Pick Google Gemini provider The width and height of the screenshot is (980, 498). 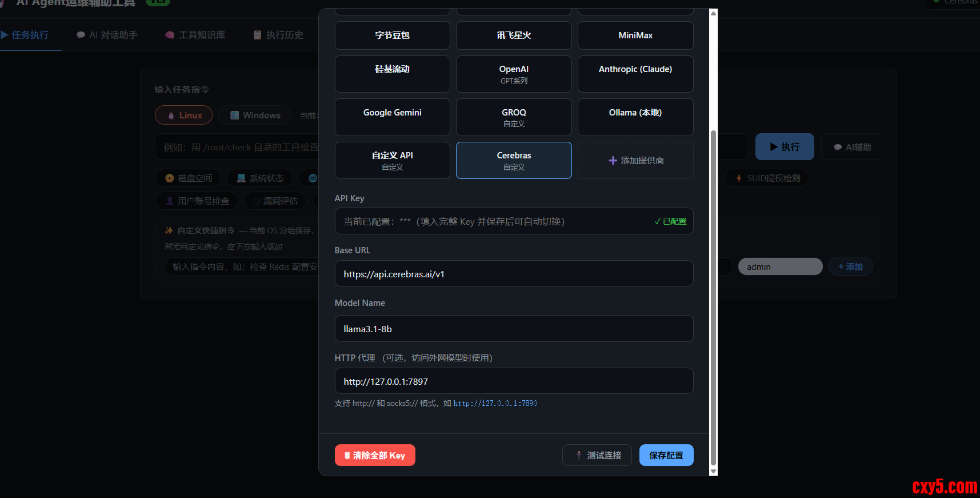click(393, 117)
